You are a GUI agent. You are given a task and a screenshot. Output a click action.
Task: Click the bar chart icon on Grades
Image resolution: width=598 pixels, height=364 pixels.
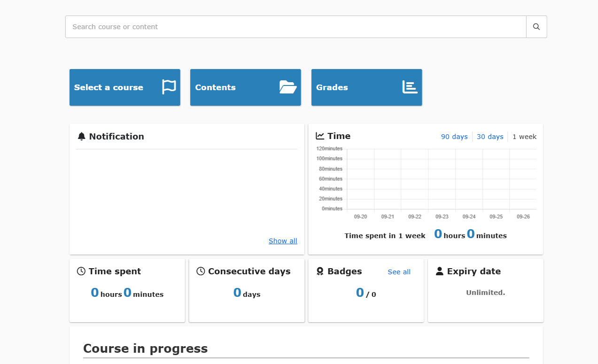coord(410,87)
